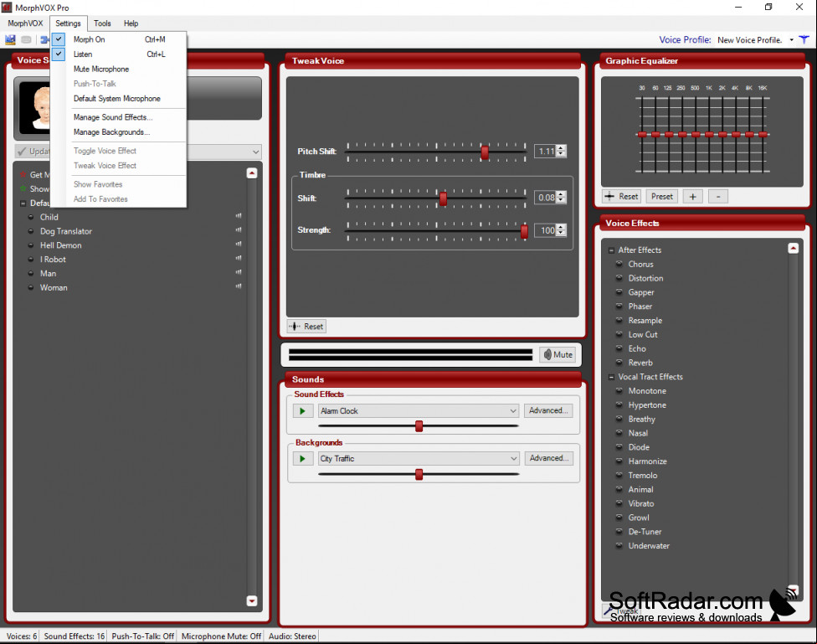Click the signal bars icon on Hell Demon row
Screen dimensions: 817x644
tap(239, 244)
